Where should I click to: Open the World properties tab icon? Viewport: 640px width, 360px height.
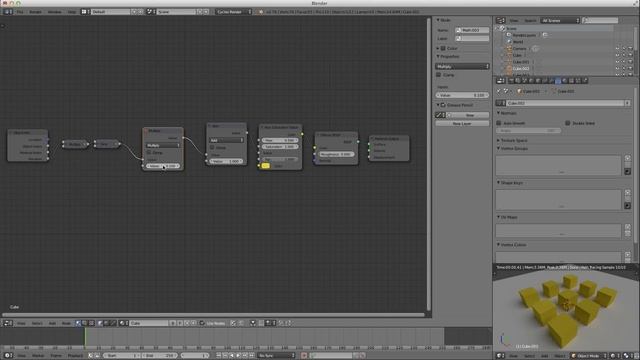[531, 81]
